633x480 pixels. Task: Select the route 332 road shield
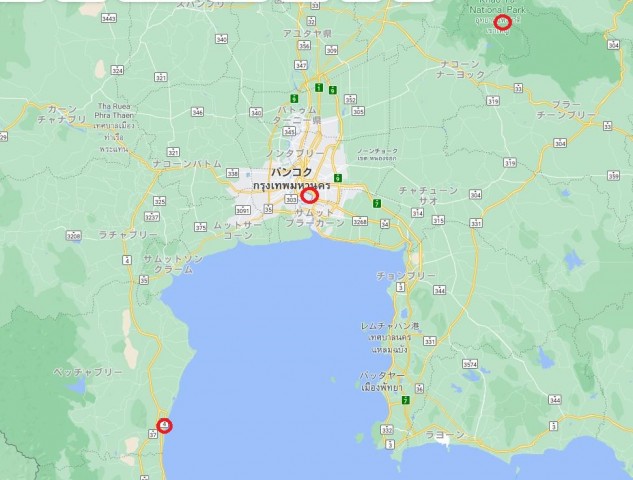tap(387, 430)
